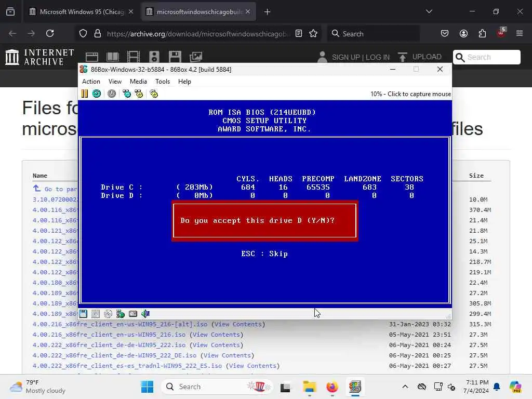
Task: Open the Help menu in 86Box
Action: [x=184, y=82]
